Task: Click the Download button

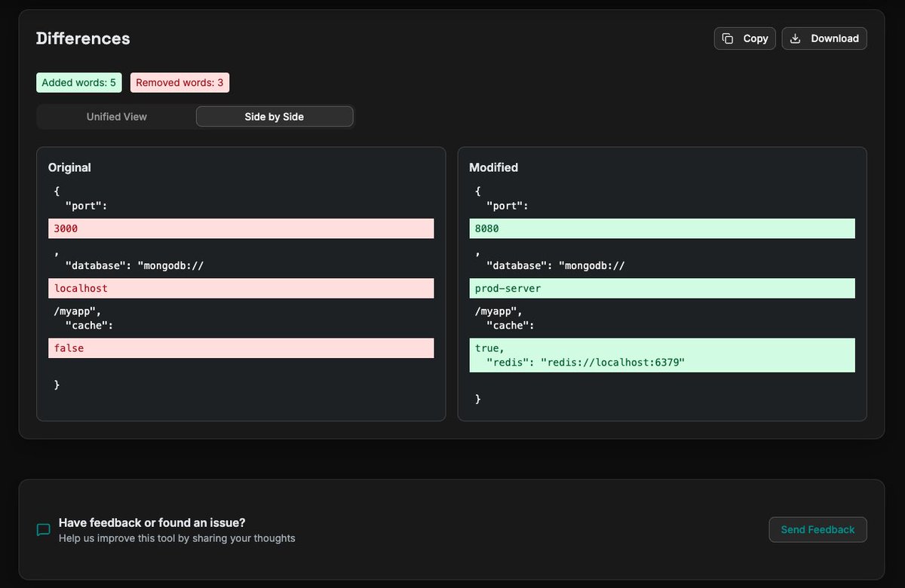Action: pos(824,38)
